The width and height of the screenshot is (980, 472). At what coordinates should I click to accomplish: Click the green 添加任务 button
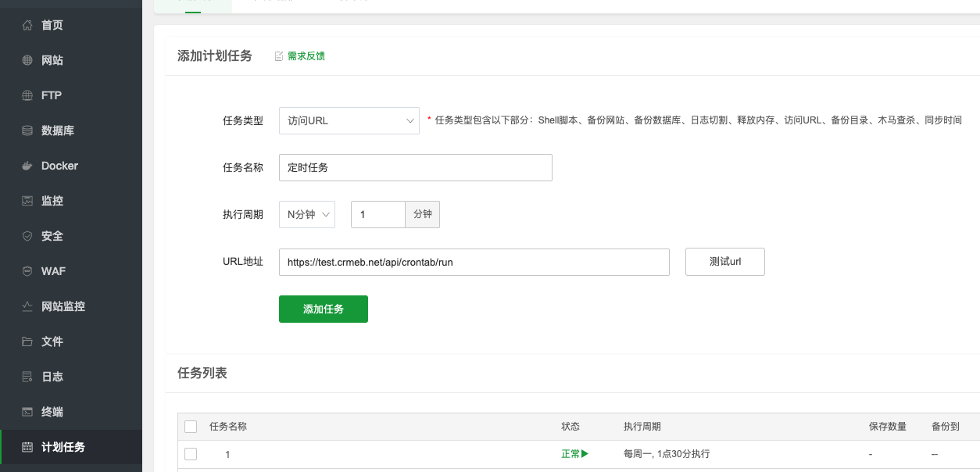pos(323,309)
